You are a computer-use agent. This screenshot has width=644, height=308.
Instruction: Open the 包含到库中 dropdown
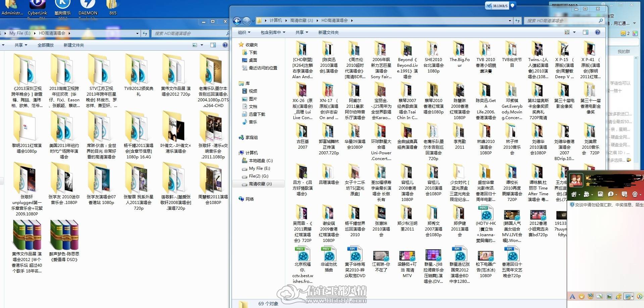(x=273, y=33)
